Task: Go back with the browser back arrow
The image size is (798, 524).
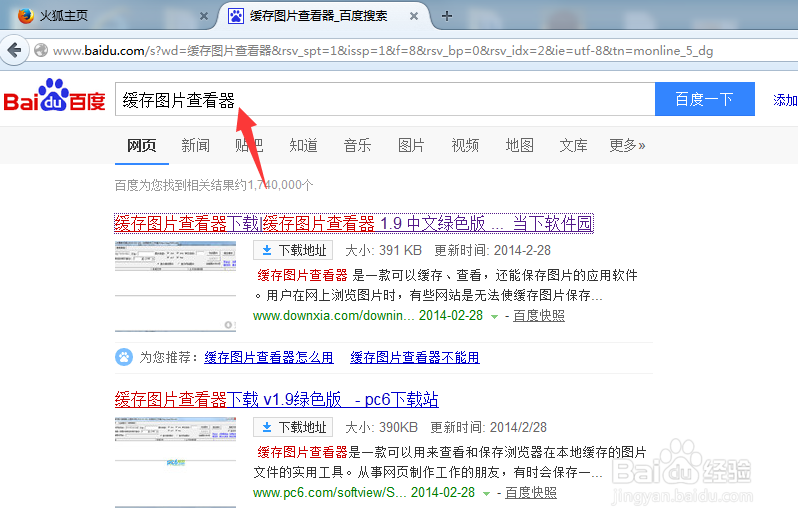Action: pos(15,50)
